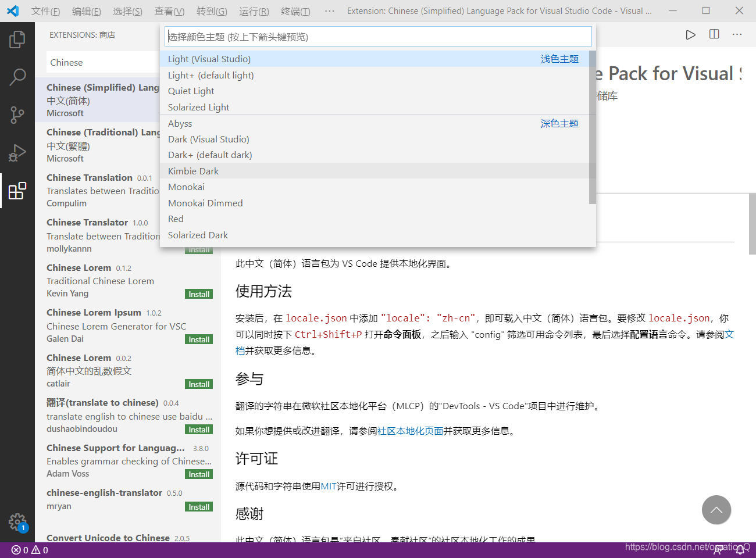Image resolution: width=756 pixels, height=558 pixels.
Task: Open Chinese (Simplified) Language Pack extension
Action: [x=98, y=100]
